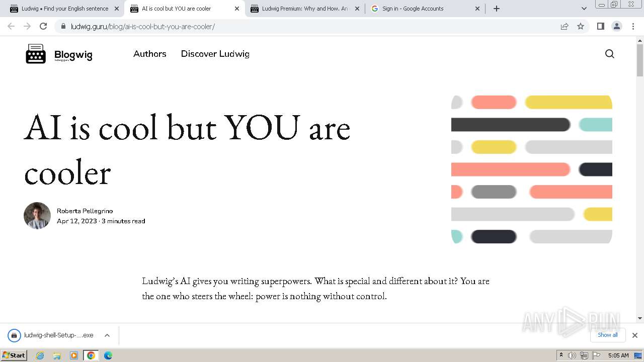The width and height of the screenshot is (644, 362).
Task: Open the Authors menu item
Action: click(x=149, y=54)
